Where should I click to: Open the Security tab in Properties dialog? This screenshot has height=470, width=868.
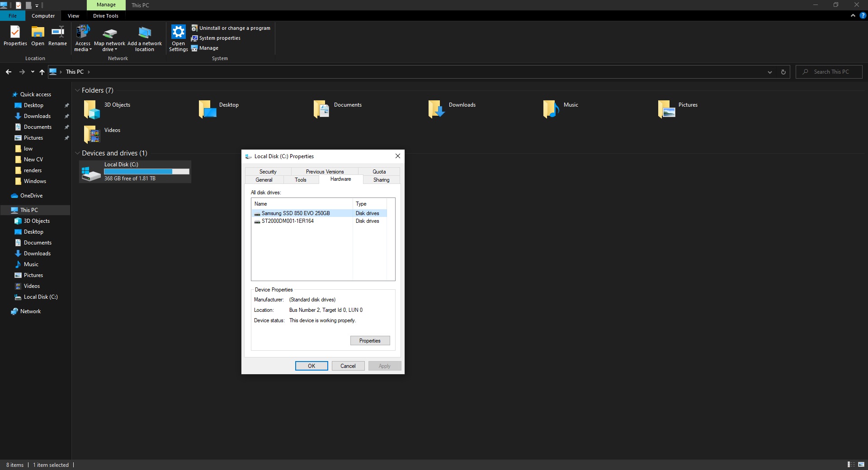268,172
